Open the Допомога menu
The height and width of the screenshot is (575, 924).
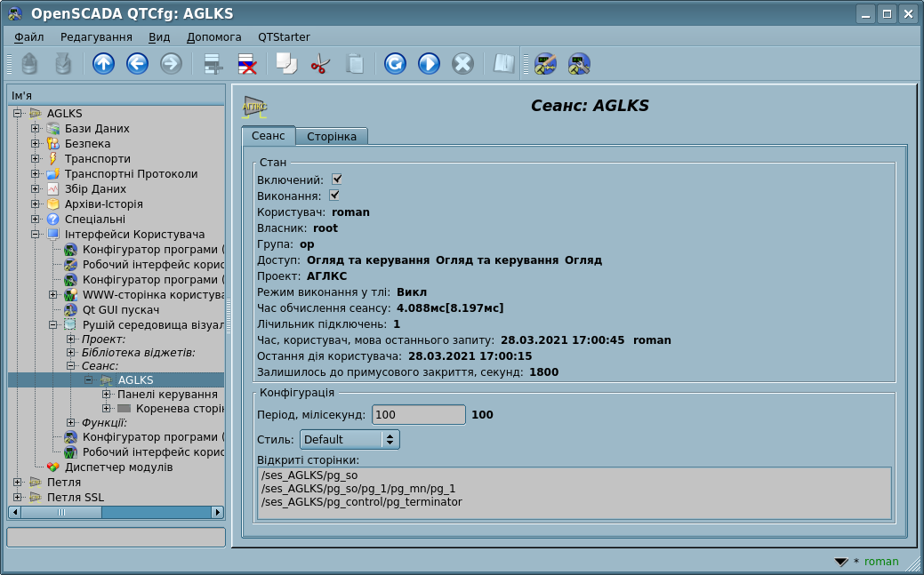click(214, 37)
